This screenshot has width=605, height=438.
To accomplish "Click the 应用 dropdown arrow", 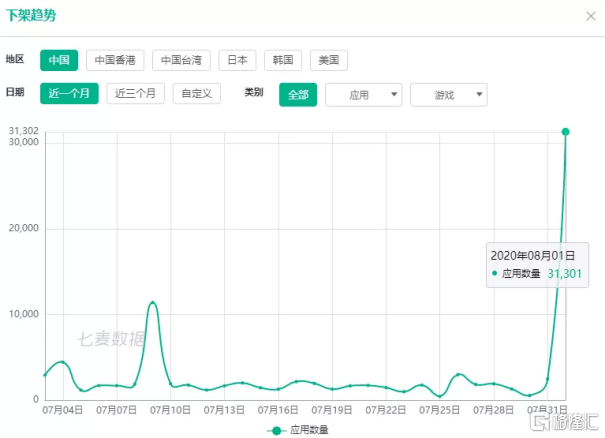I will [x=394, y=94].
